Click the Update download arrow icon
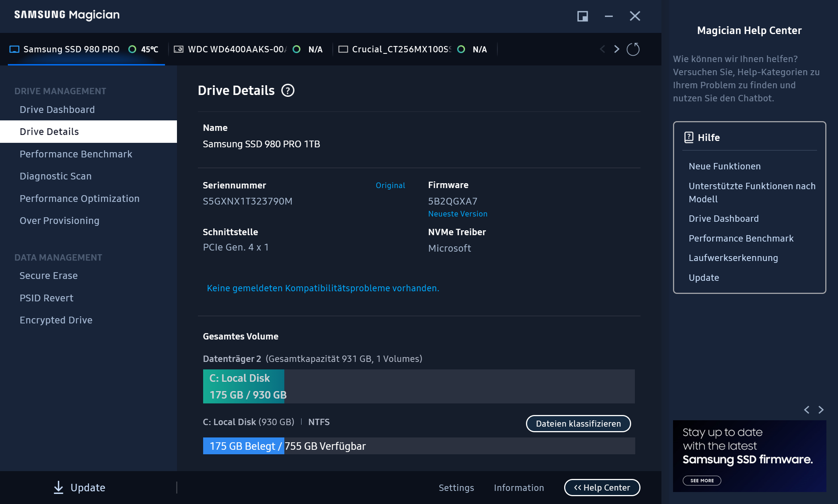Image resolution: width=838 pixels, height=504 pixels. pos(58,487)
